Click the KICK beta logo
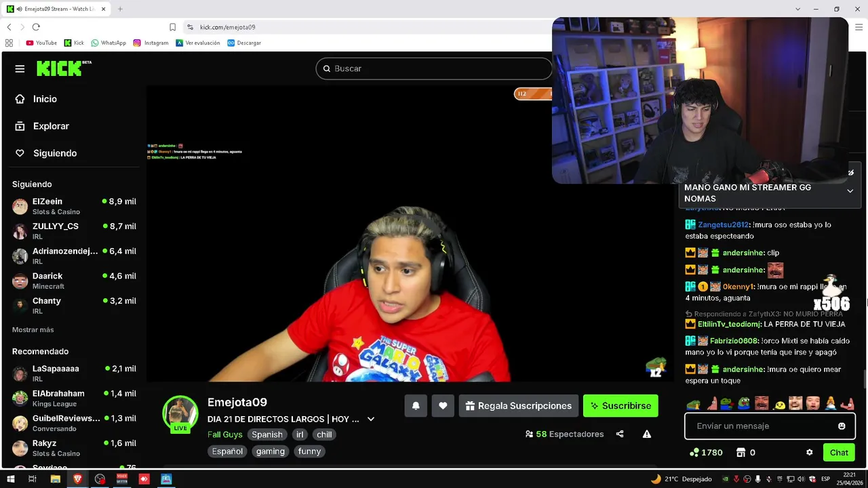This screenshot has width=868, height=488. [x=64, y=68]
